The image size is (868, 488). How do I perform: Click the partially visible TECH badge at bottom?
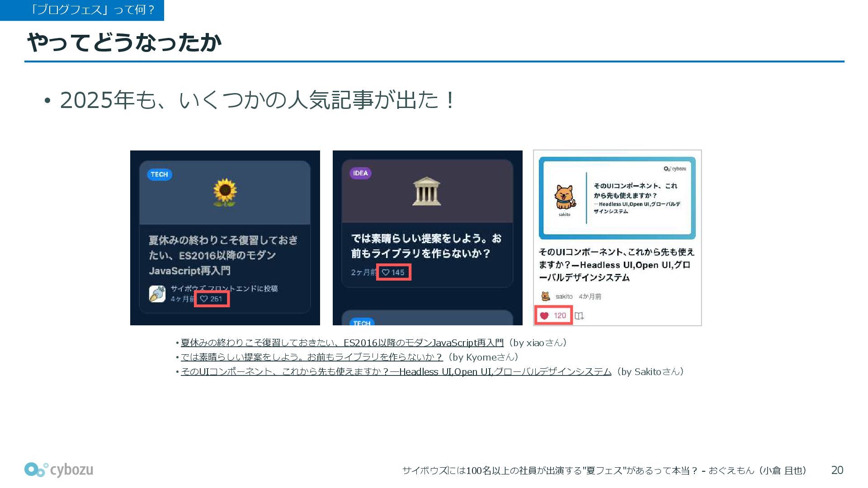pyautogui.click(x=362, y=323)
